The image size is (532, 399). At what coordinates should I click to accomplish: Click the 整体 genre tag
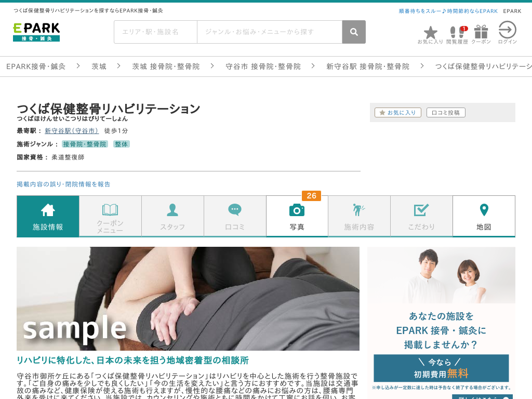[122, 144]
